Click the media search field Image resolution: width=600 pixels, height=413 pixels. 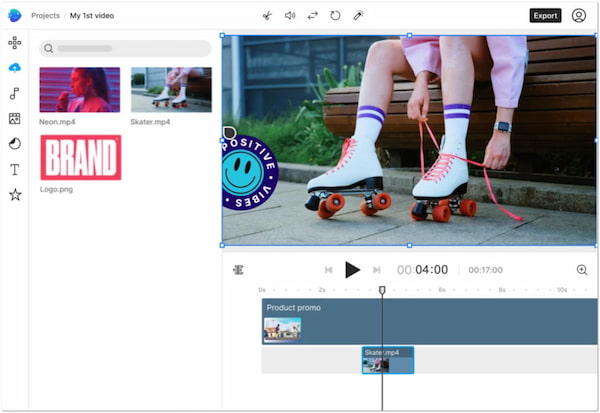[x=125, y=48]
